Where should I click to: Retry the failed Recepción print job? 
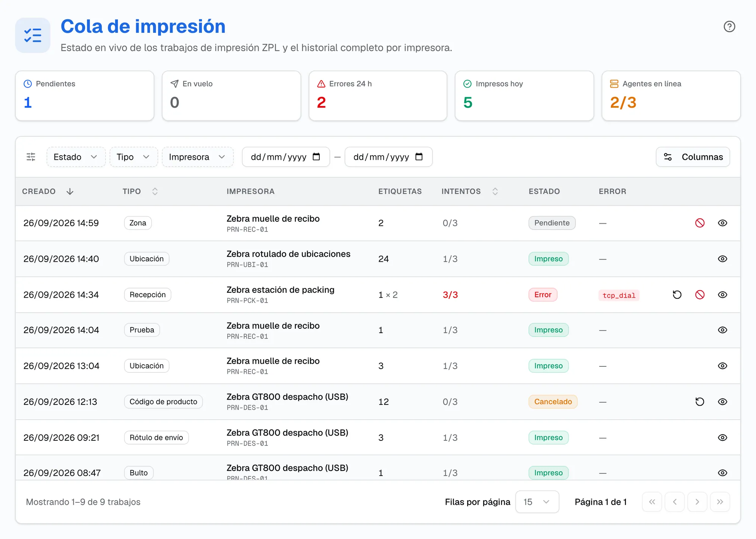(677, 295)
